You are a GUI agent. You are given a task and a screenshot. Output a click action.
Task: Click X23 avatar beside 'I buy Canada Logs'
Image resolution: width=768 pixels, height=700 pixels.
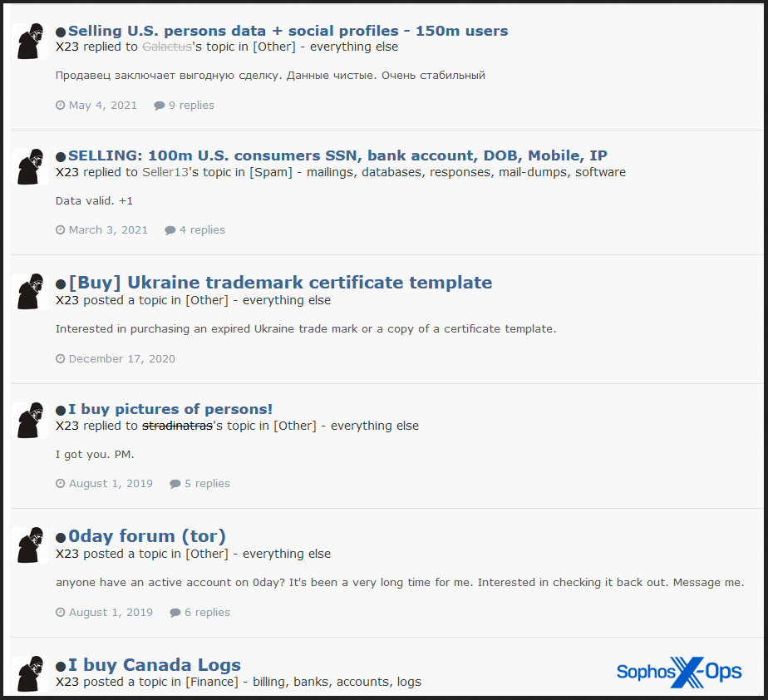click(30, 674)
